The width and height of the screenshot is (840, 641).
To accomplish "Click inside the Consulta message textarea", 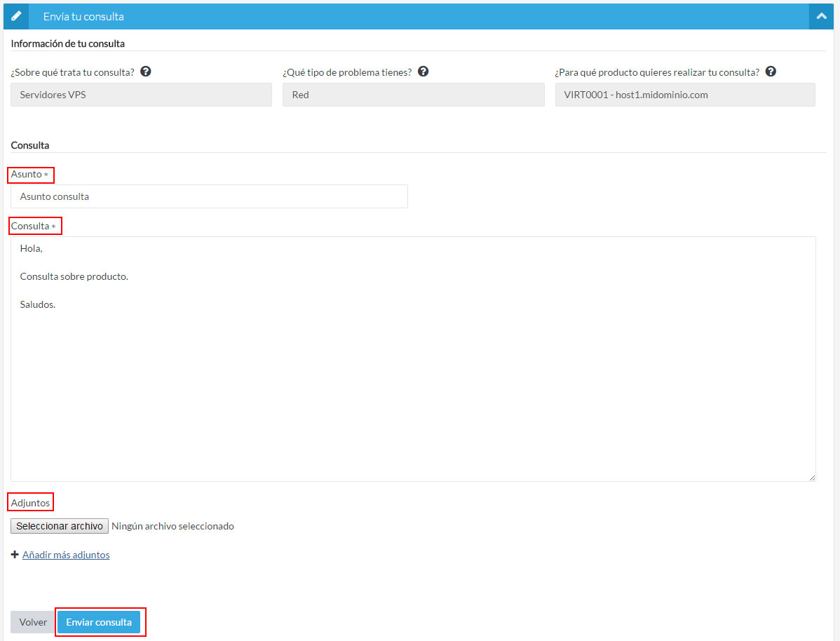I will coord(412,379).
